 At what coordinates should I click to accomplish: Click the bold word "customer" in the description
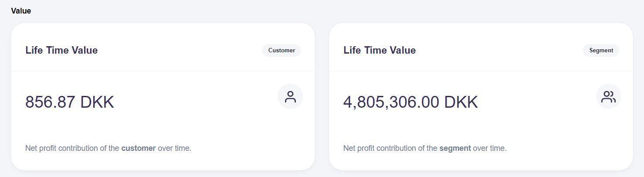[139, 148]
